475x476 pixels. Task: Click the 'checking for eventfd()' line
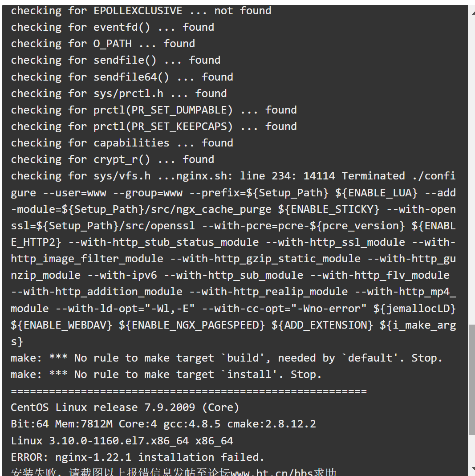point(112,27)
